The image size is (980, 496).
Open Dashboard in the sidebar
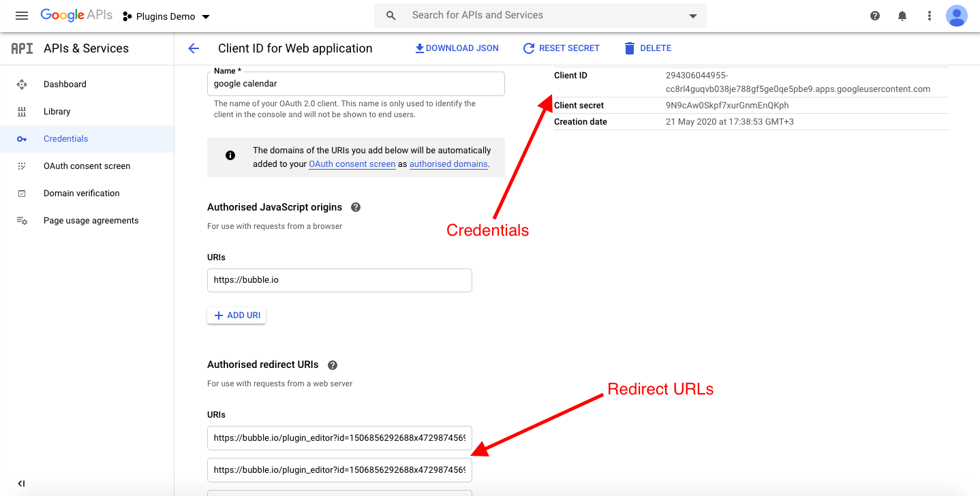[x=87, y=84]
